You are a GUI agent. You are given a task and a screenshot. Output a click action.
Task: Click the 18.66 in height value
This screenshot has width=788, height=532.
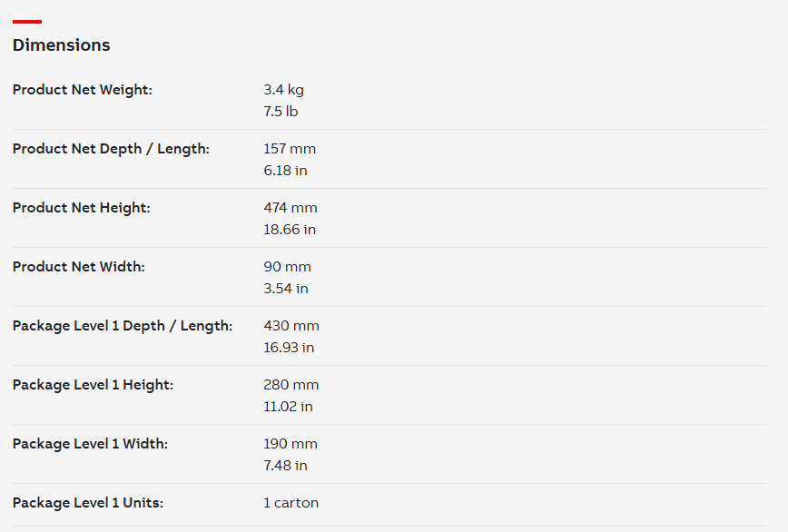coord(290,230)
